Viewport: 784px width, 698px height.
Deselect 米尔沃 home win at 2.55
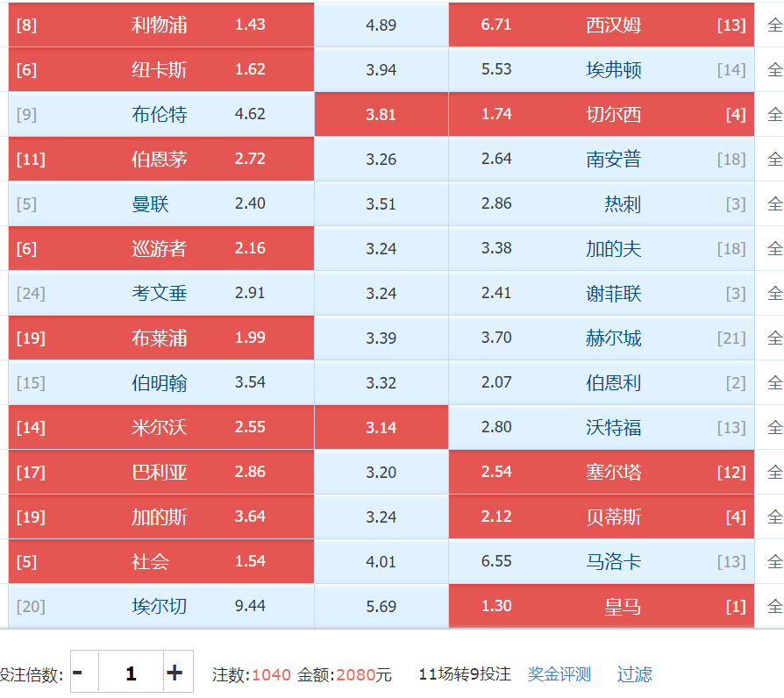[161, 428]
